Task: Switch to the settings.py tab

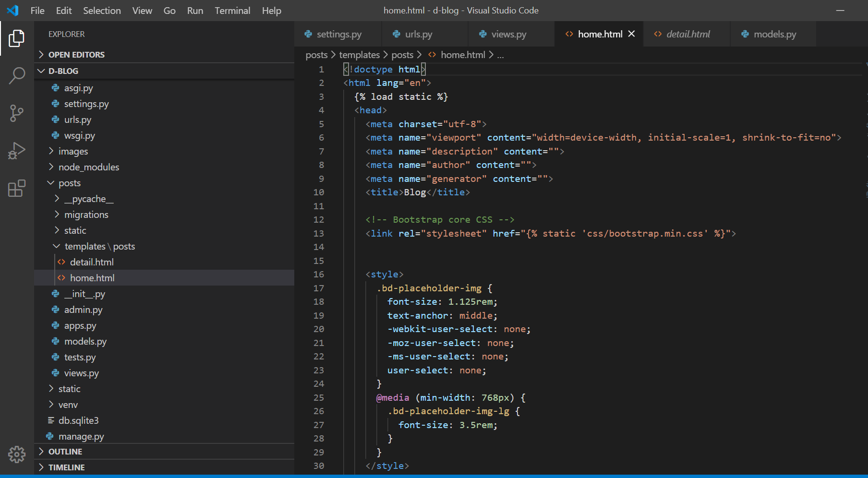Action: pos(338,34)
